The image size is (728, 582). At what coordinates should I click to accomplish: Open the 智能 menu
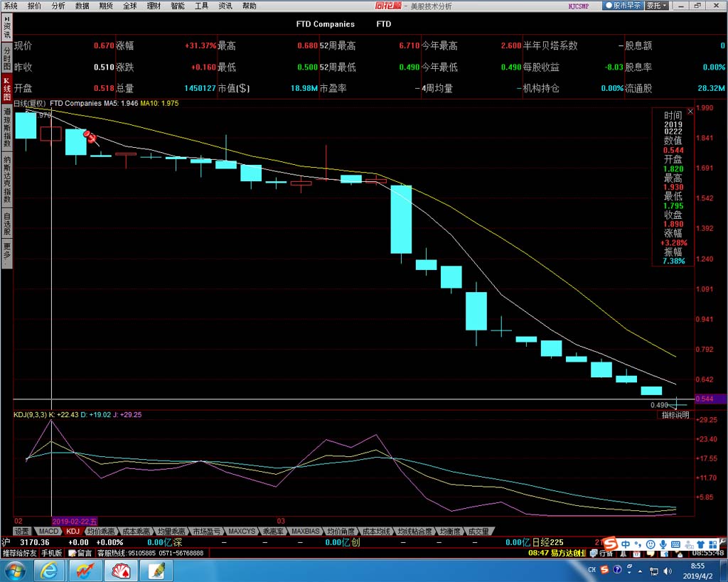pos(178,6)
